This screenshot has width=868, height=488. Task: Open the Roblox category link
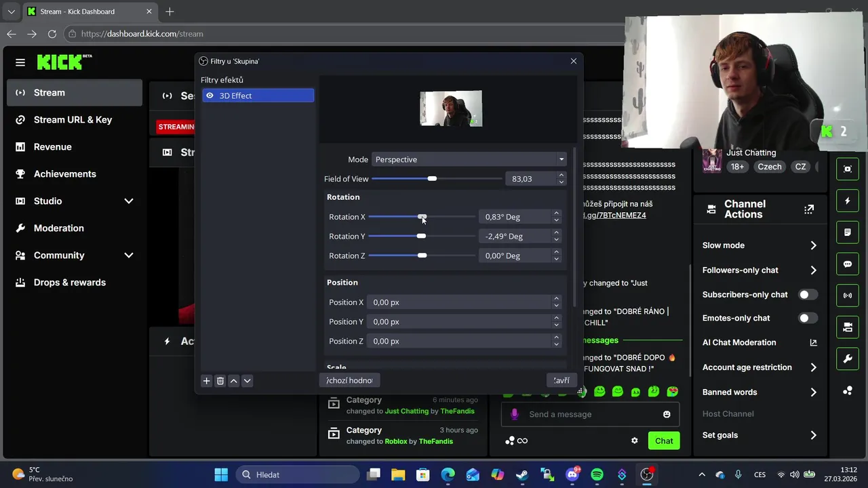click(396, 441)
